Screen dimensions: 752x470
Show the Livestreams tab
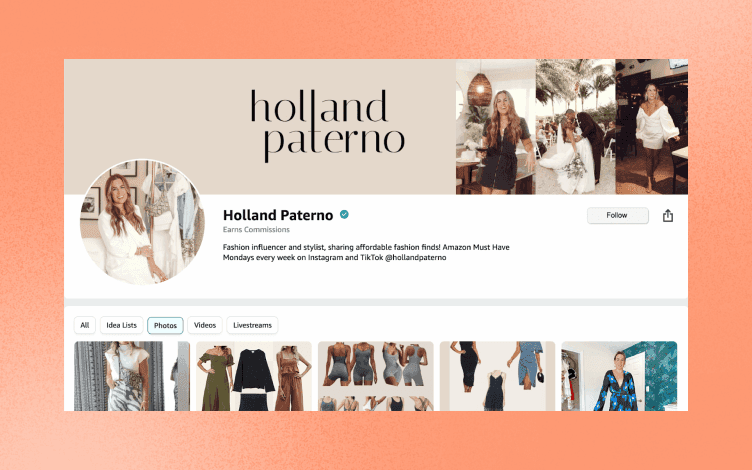pyautogui.click(x=252, y=325)
